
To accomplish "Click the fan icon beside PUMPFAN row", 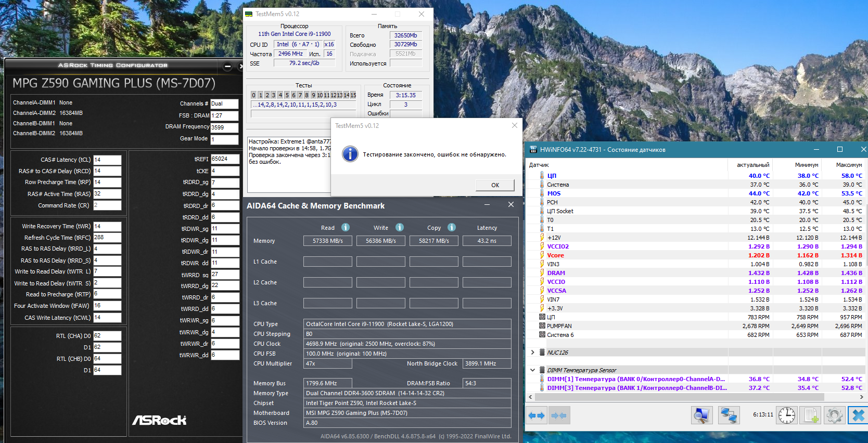I will point(542,326).
